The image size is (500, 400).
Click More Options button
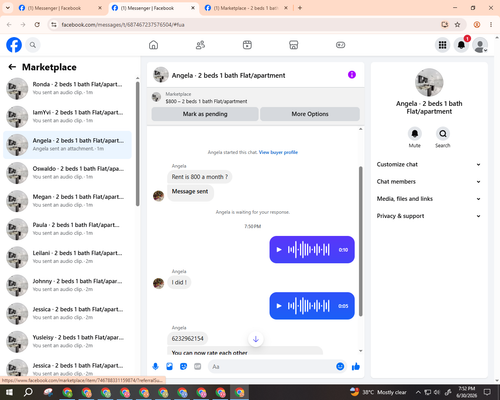[x=310, y=114]
